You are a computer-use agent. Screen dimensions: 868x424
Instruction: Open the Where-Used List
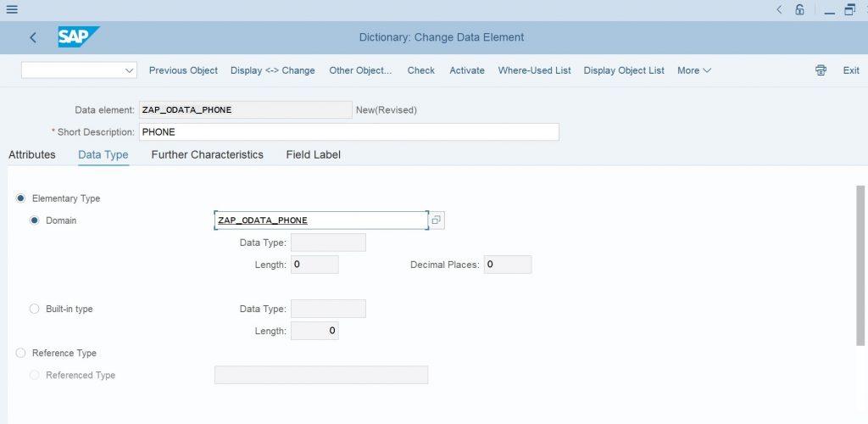tap(535, 70)
